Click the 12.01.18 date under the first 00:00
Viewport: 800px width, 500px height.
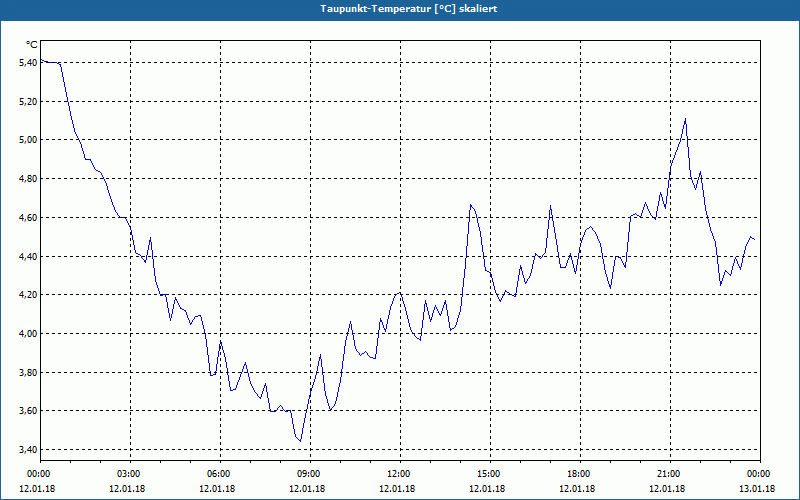click(x=37, y=488)
